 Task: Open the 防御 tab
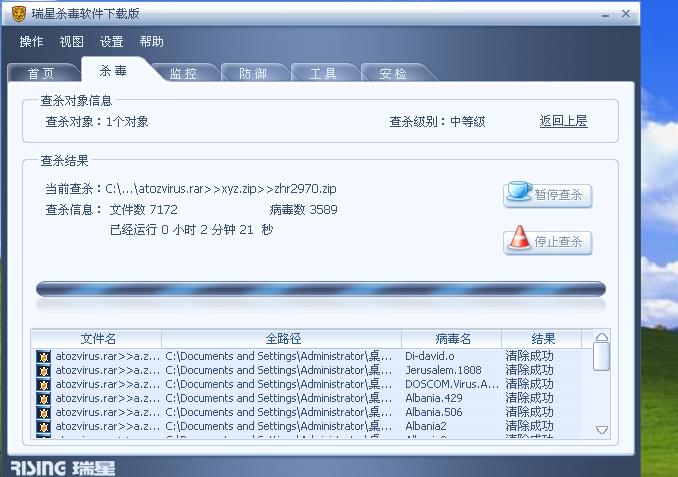(253, 73)
